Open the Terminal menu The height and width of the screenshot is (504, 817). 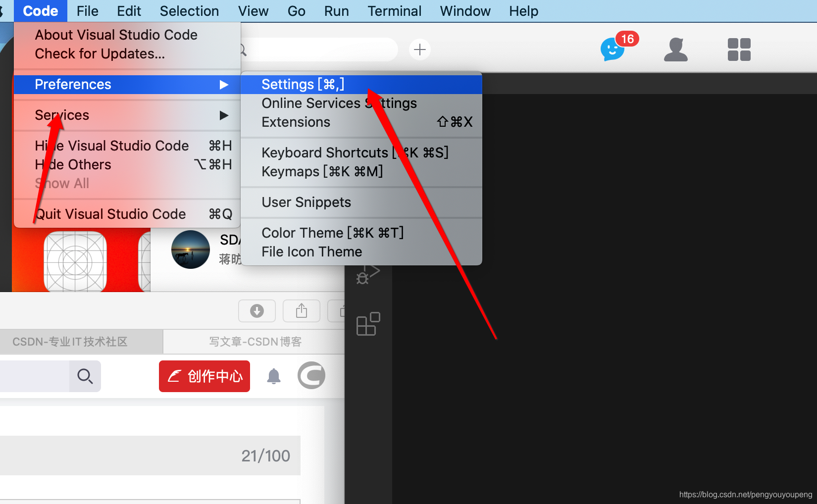[394, 11]
